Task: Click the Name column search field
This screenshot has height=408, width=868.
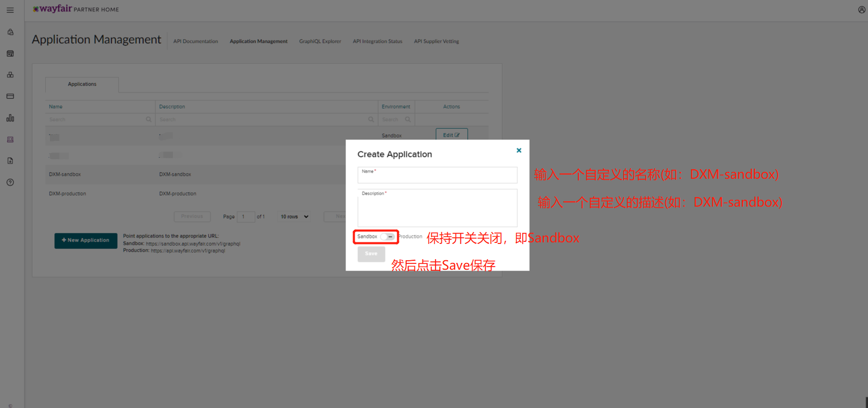Action: coord(100,119)
